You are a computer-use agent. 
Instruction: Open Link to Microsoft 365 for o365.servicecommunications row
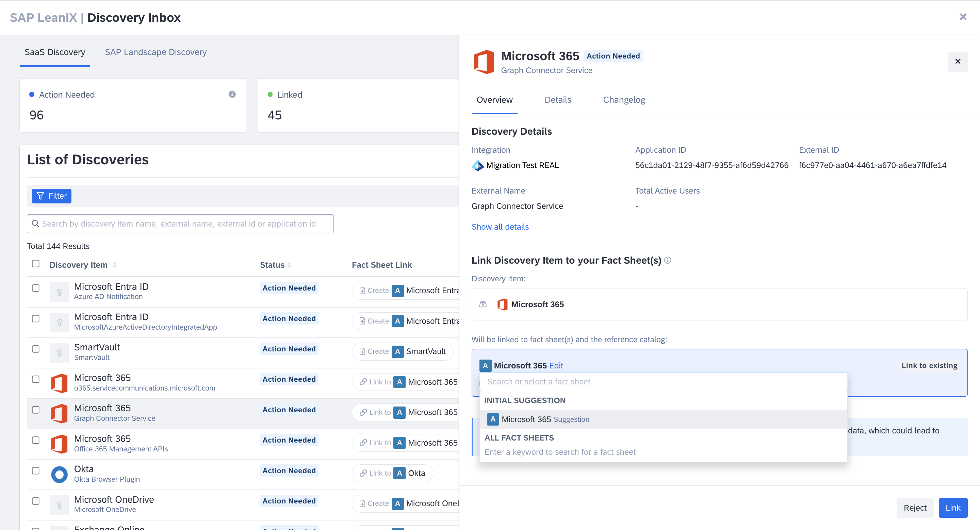[406, 382]
